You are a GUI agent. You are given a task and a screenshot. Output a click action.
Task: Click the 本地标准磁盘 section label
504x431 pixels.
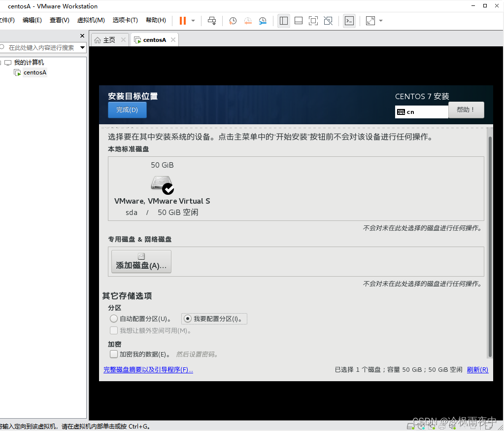coord(128,149)
